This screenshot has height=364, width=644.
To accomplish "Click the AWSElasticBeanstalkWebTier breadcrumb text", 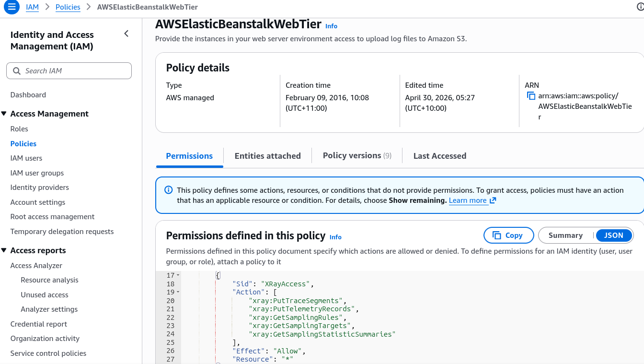I will coord(148,7).
